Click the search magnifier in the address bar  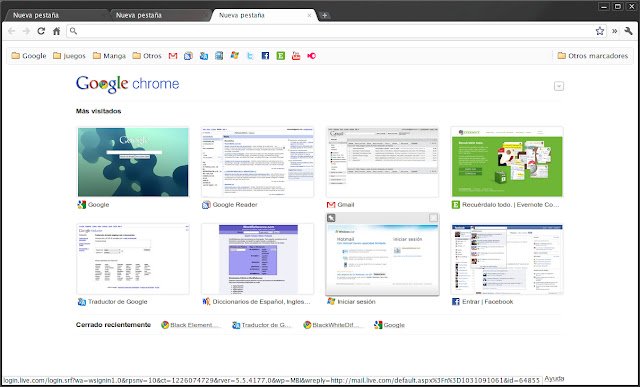pos(73,31)
